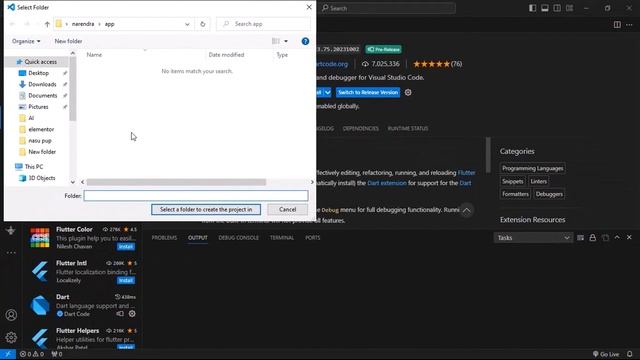Image resolution: width=640 pixels, height=360 pixels.
Task: Sort by Date modified column
Action: pyautogui.click(x=226, y=55)
